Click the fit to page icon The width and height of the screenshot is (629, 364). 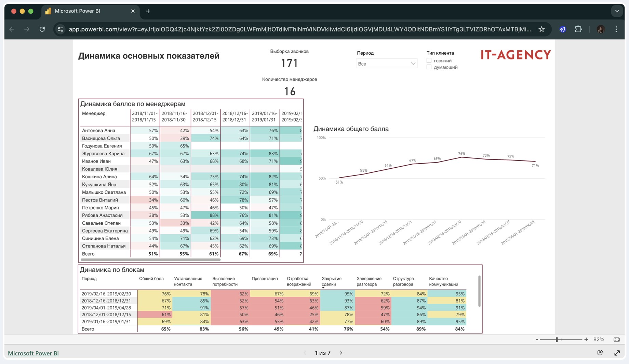(x=617, y=339)
